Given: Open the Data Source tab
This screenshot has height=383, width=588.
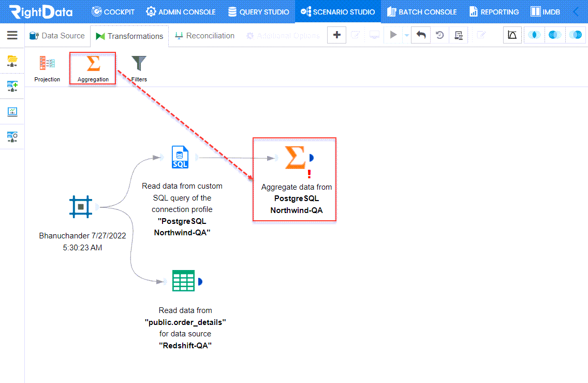Looking at the screenshot, I should [57, 36].
